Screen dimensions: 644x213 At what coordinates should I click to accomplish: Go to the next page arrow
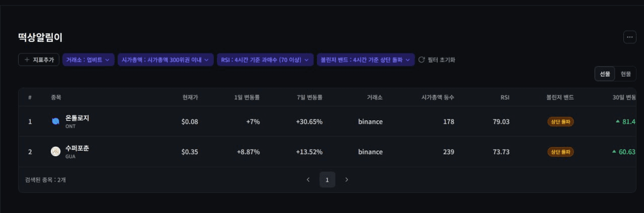point(346,180)
